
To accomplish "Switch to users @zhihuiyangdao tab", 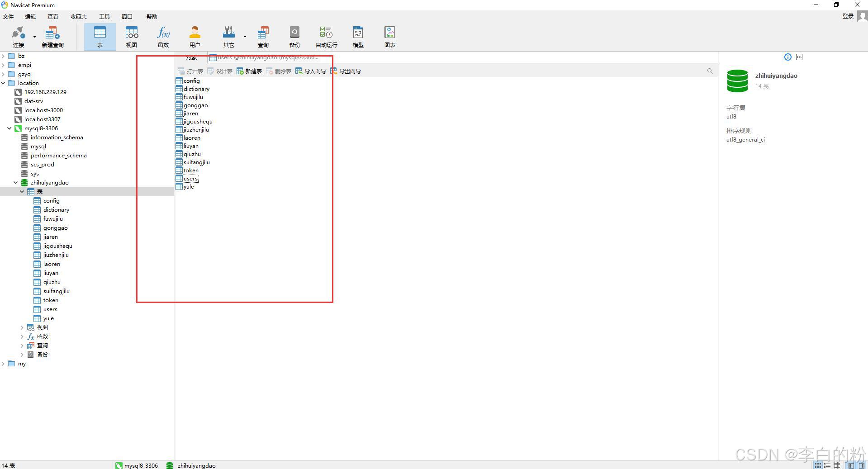I will click(265, 57).
